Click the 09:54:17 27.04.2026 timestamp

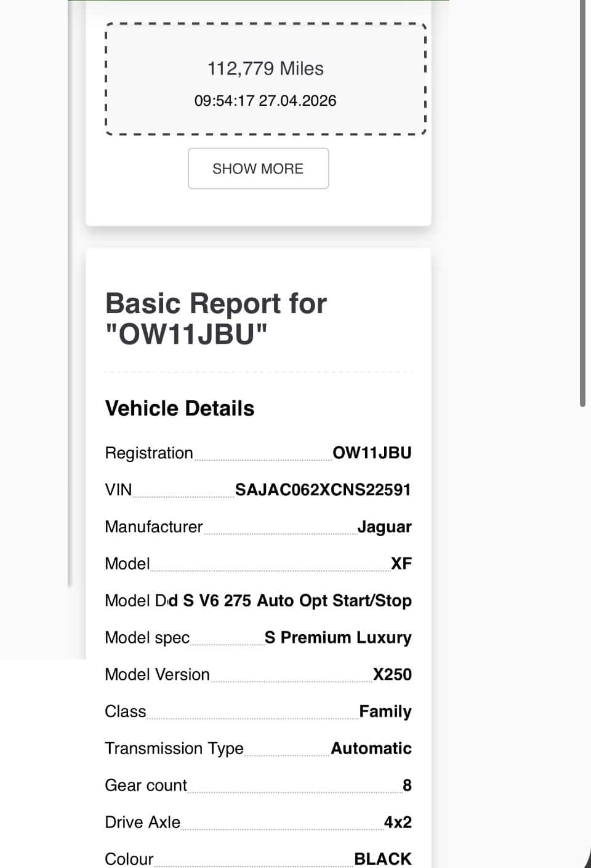(265, 101)
